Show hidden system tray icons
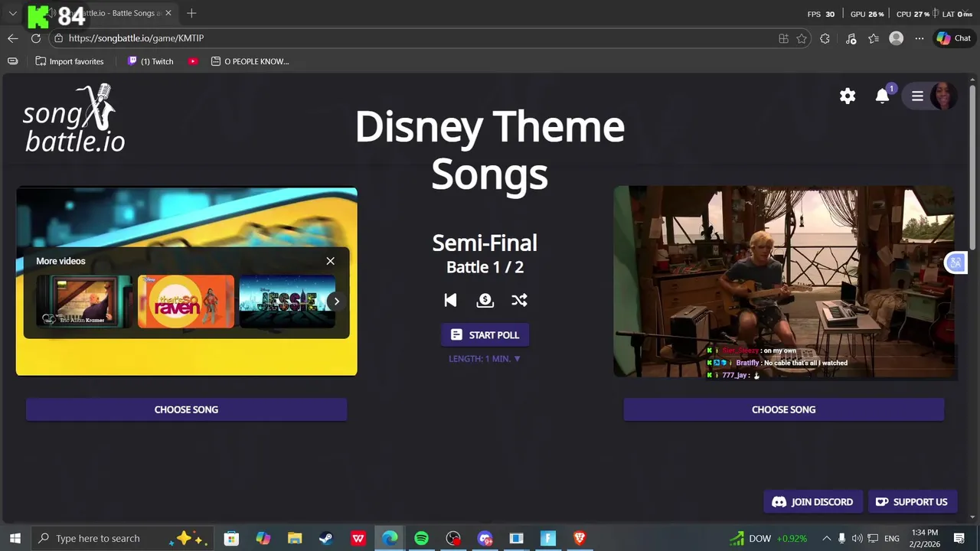This screenshot has width=980, height=551. 827,538
